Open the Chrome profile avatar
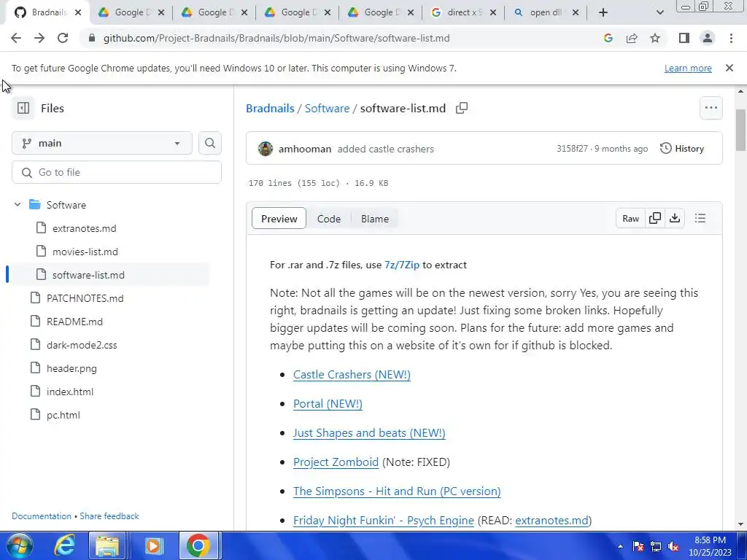The image size is (747, 560). (x=708, y=38)
